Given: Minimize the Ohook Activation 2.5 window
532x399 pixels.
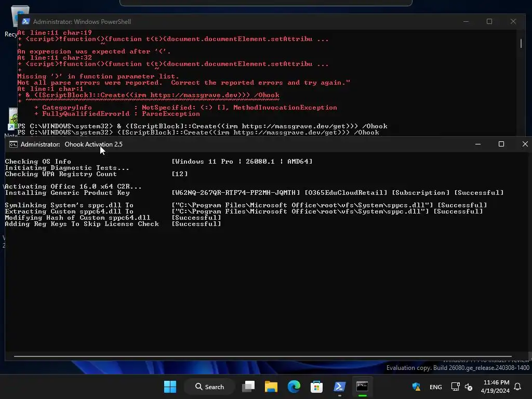Looking at the screenshot, I should tap(478, 144).
